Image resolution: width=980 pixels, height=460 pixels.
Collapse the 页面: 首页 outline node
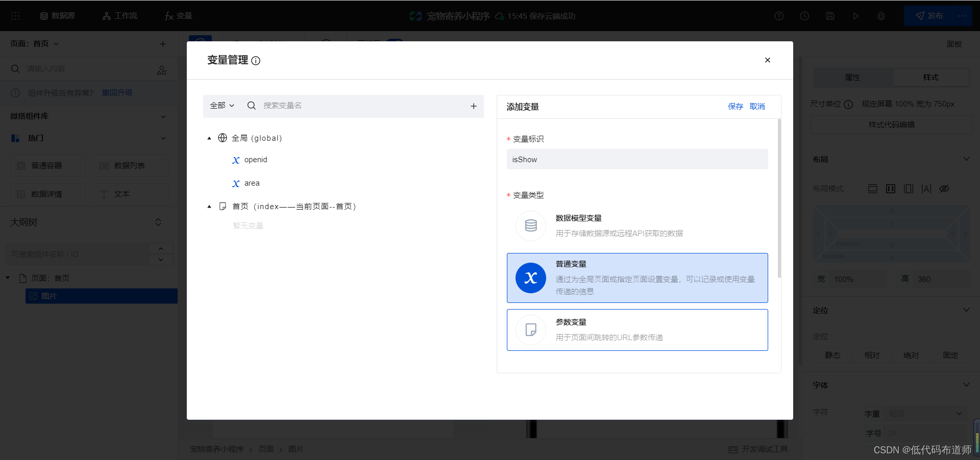8,278
